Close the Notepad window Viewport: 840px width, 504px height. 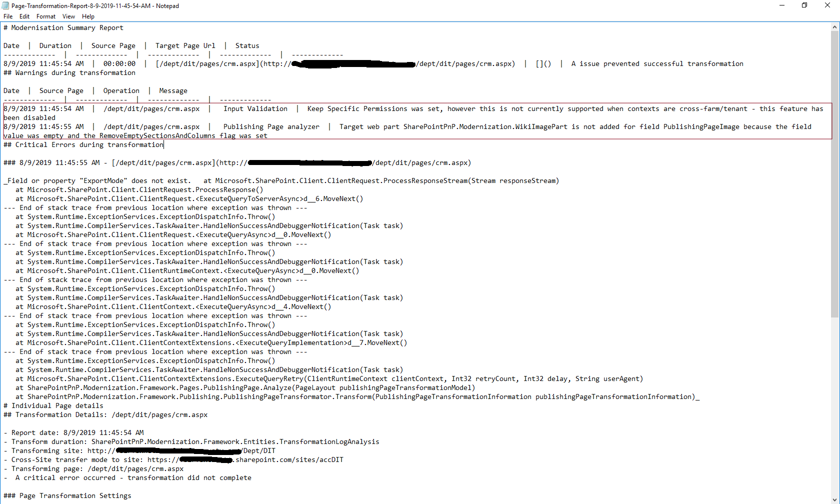coord(827,5)
